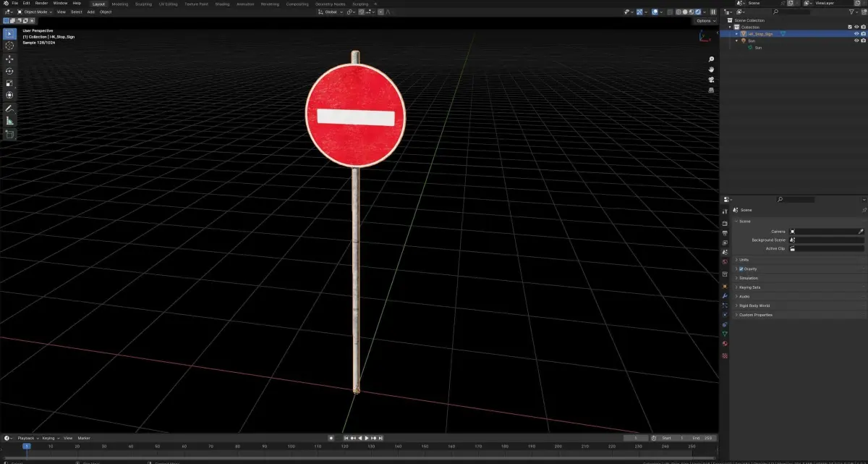Click the Camera field in Scene panel
Image resolution: width=868 pixels, height=464 pixels.
coord(826,232)
